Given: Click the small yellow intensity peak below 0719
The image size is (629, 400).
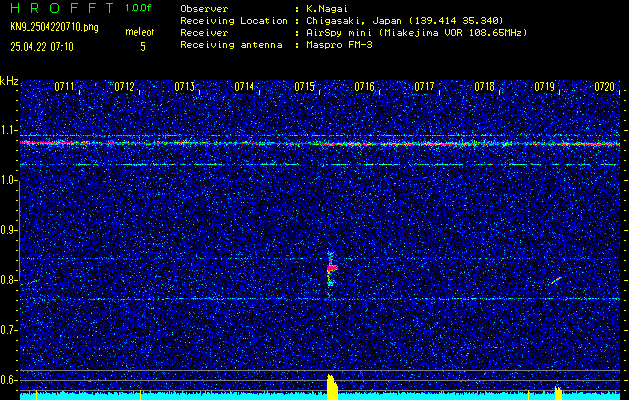Looking at the screenshot, I should [x=558, y=393].
